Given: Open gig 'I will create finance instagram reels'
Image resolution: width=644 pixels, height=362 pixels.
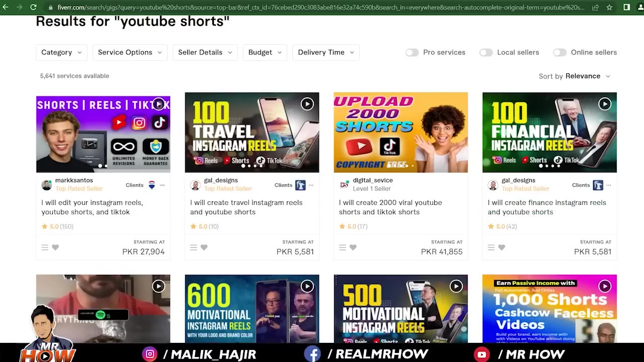Looking at the screenshot, I should 547,207.
